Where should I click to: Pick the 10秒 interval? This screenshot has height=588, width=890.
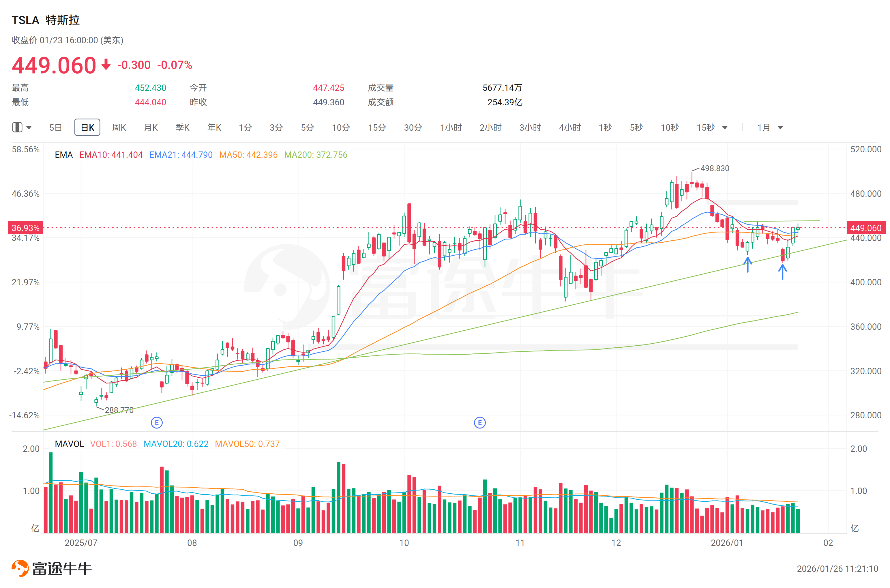[670, 128]
